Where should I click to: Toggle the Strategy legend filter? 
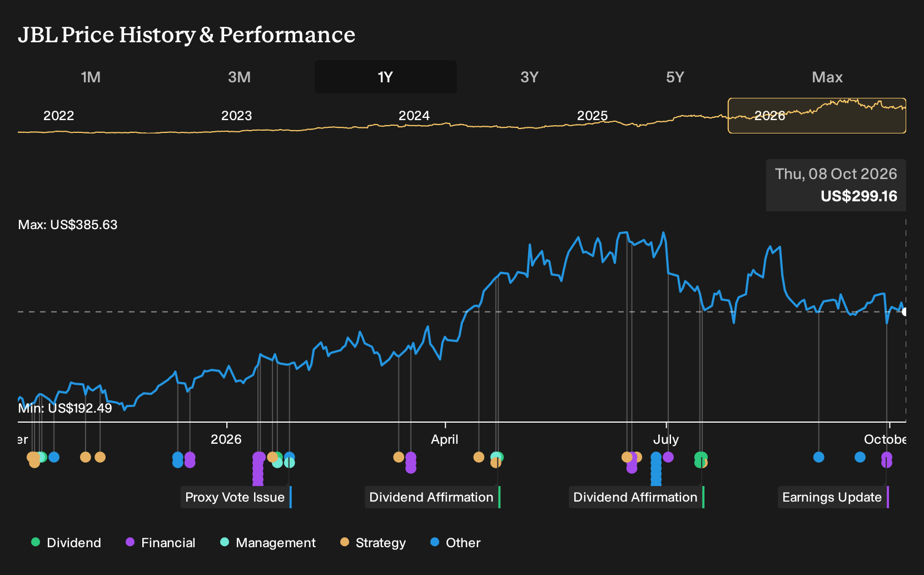[373, 543]
